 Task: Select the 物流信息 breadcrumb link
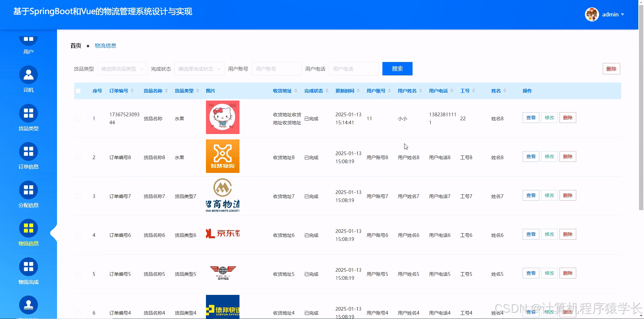click(105, 45)
